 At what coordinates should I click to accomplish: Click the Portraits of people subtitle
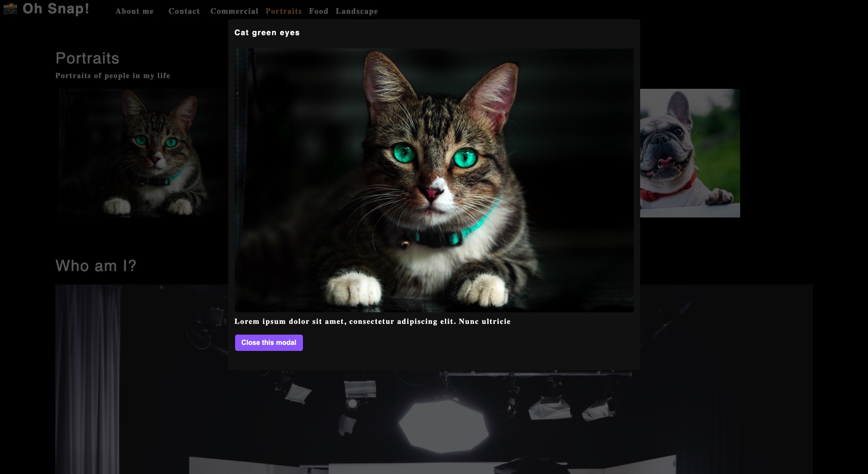click(113, 76)
